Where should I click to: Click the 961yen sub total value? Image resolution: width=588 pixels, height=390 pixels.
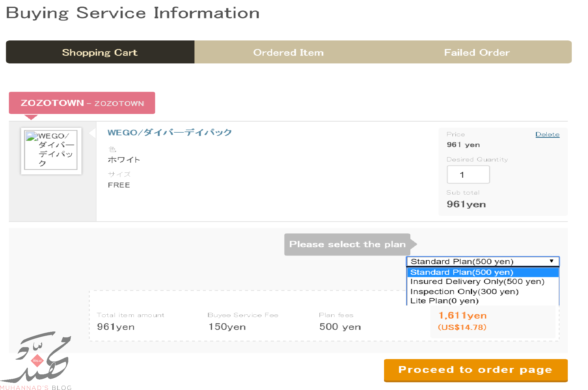pos(466,204)
